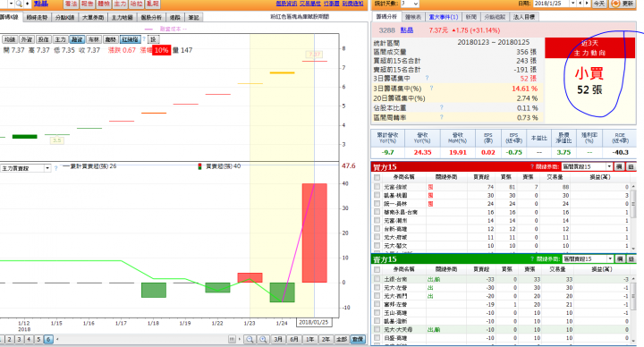Click the help icon beside 紅綠燈
Image resolution: width=644 pixels, height=347 pixels.
tap(144, 39)
